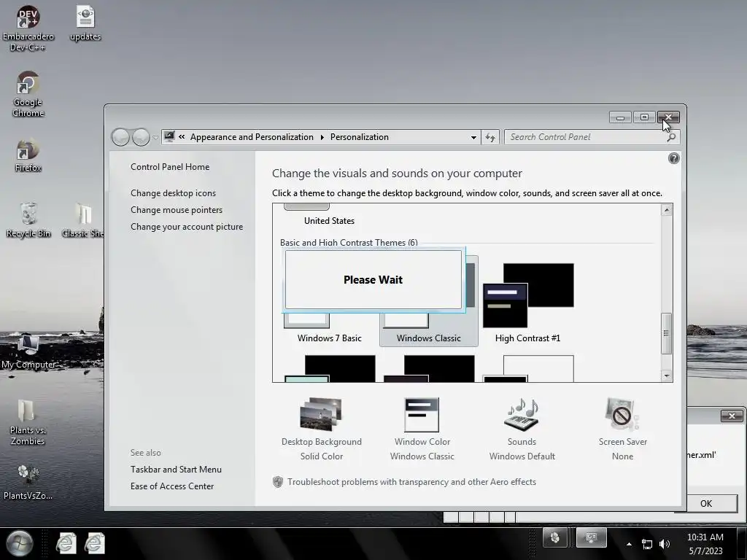The image size is (747, 560).
Task: Expand address bar breadcrumb chevrons
Action: point(182,136)
